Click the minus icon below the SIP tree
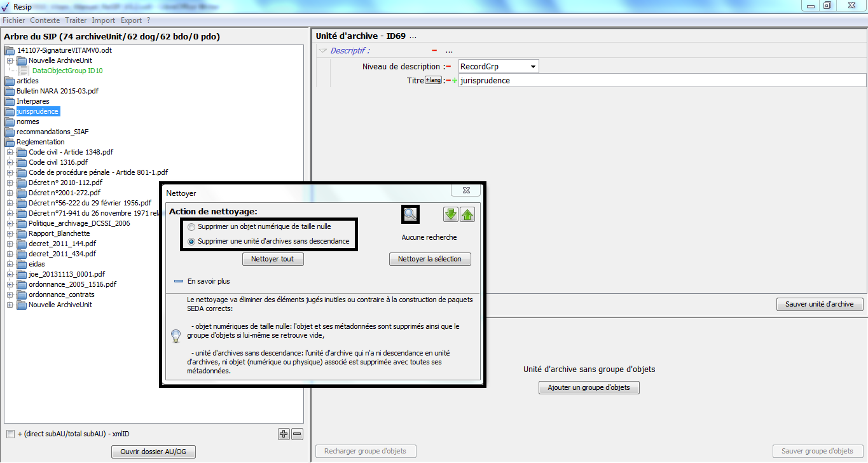 297,434
